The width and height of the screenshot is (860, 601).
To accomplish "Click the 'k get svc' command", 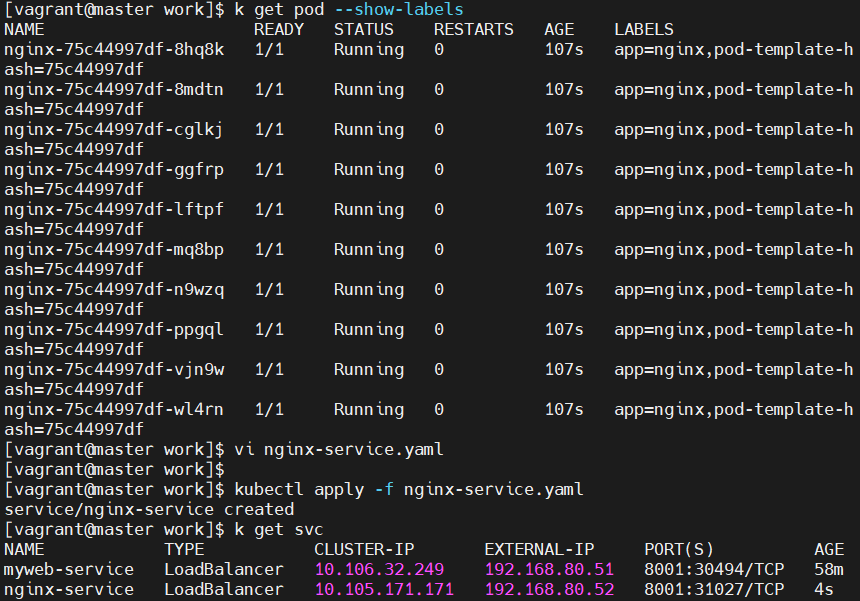I will (279, 530).
